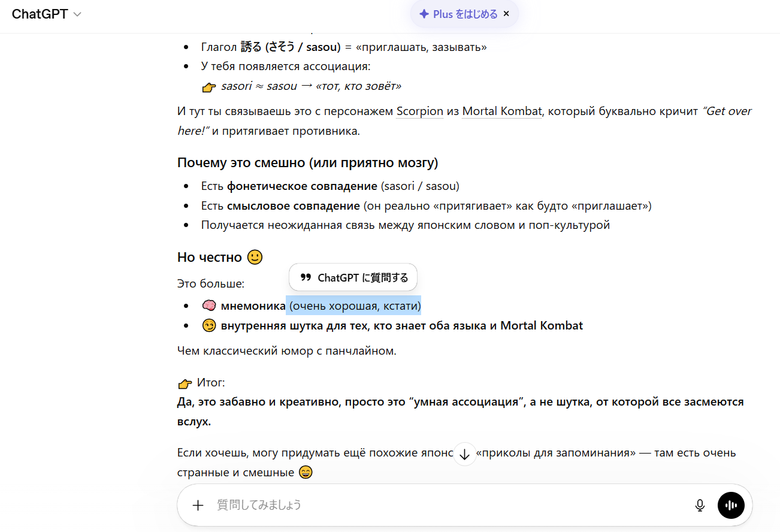
Task: Click the bullet "внутренняя шутка для тех, кто знает"
Action: (402, 326)
